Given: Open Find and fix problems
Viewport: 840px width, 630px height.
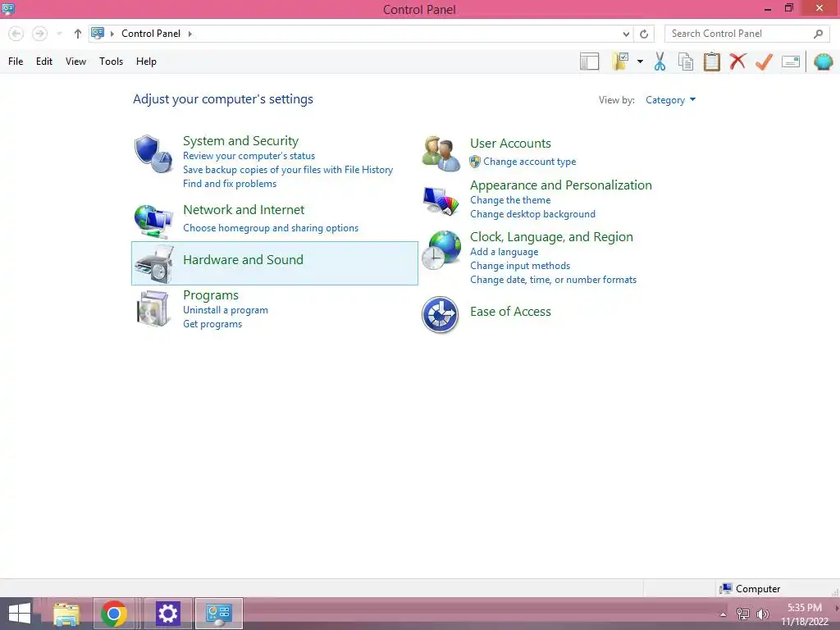Looking at the screenshot, I should [x=230, y=184].
